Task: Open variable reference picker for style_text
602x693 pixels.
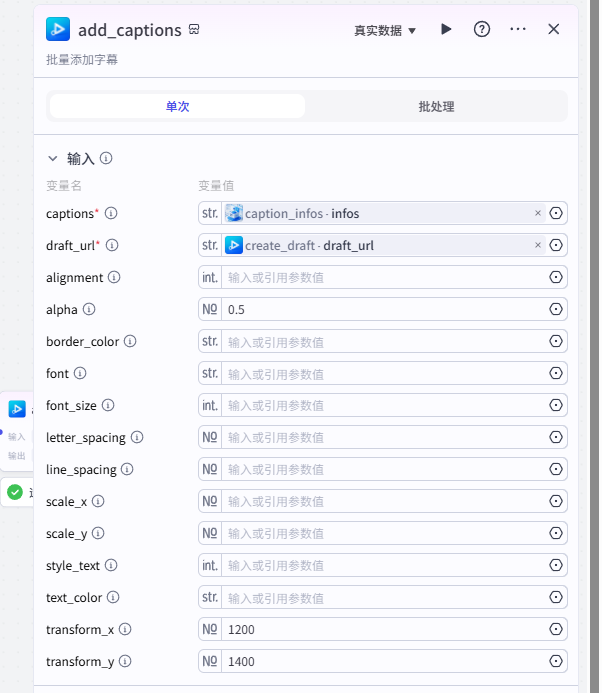Action: (556, 565)
